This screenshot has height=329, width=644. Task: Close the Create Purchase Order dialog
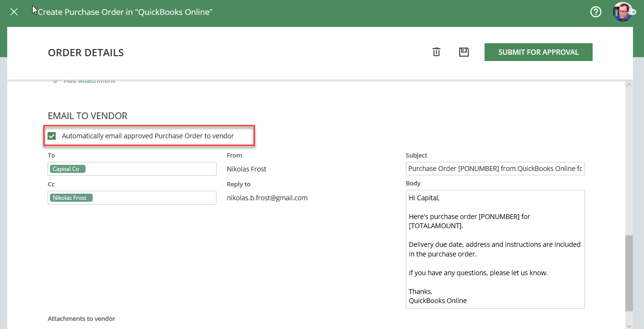[14, 12]
